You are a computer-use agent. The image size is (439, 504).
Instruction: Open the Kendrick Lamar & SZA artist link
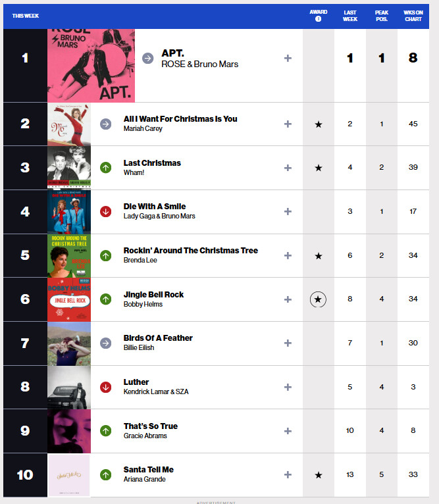(x=156, y=392)
